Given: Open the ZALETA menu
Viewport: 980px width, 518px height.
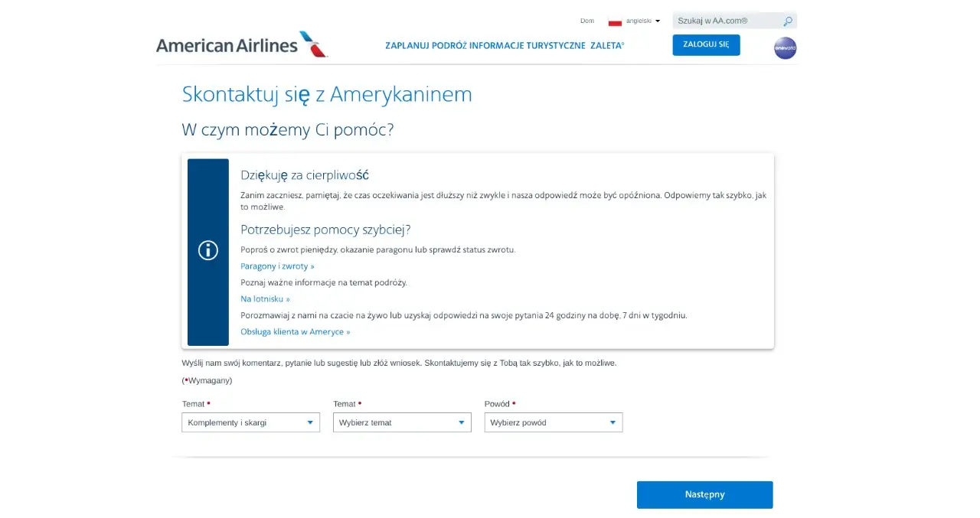Looking at the screenshot, I should (x=607, y=46).
